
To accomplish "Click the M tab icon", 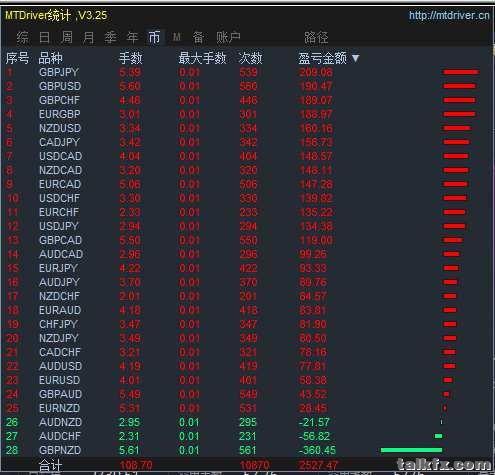I will pos(177,37).
